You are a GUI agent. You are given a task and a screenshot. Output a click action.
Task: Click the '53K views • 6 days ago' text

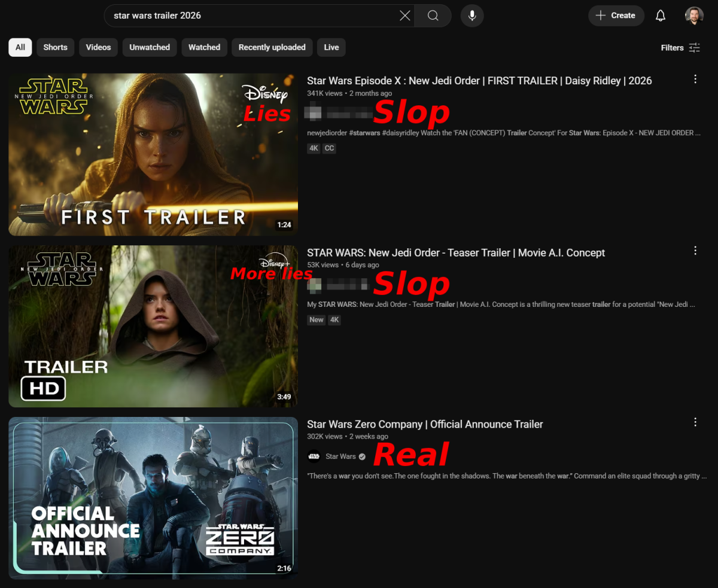click(343, 265)
